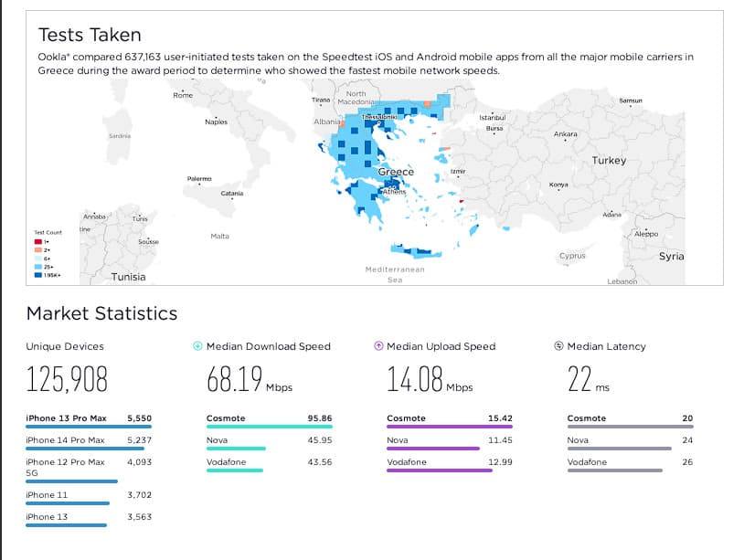Select the iPhone 13 Pro Max row

pos(89,420)
